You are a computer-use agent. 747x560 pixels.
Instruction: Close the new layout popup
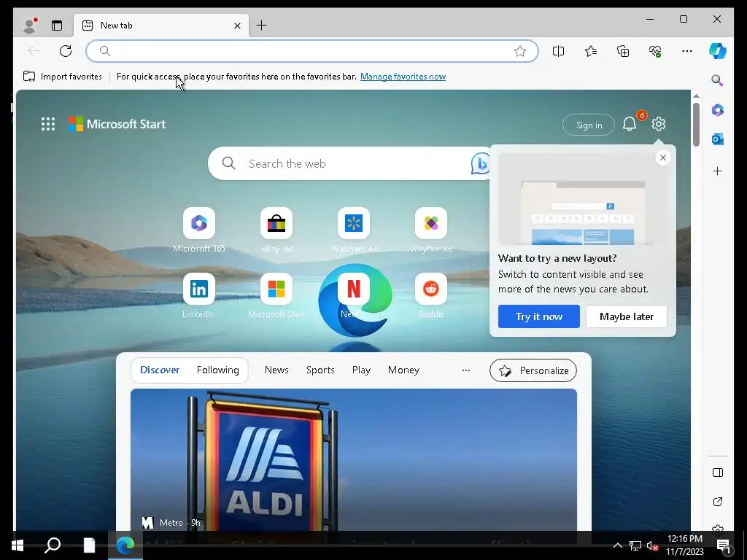pyautogui.click(x=662, y=157)
